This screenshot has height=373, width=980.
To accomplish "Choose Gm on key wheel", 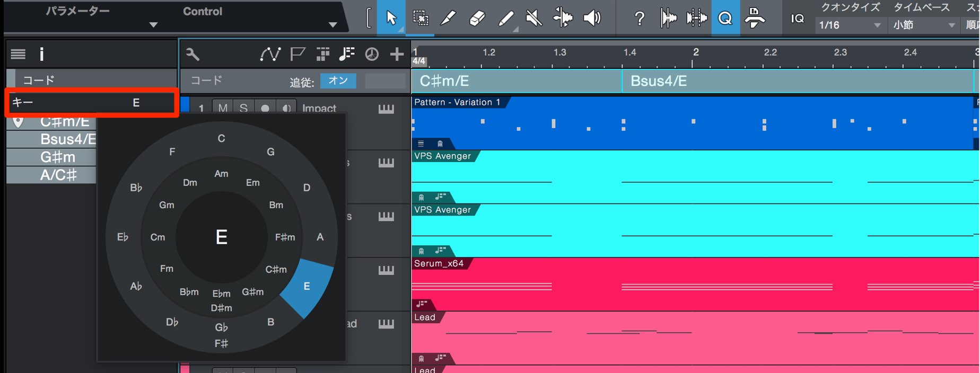I will click(167, 205).
